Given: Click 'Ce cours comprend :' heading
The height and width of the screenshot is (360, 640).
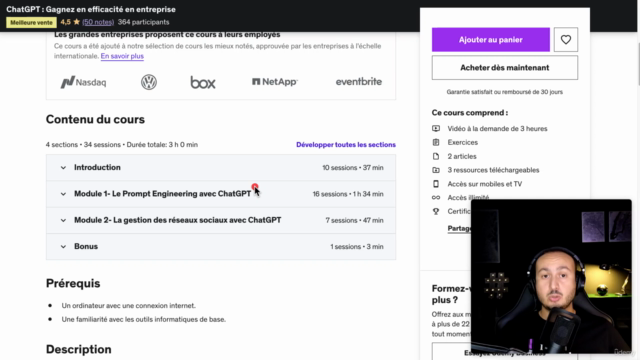Looking at the screenshot, I should pyautogui.click(x=470, y=113).
